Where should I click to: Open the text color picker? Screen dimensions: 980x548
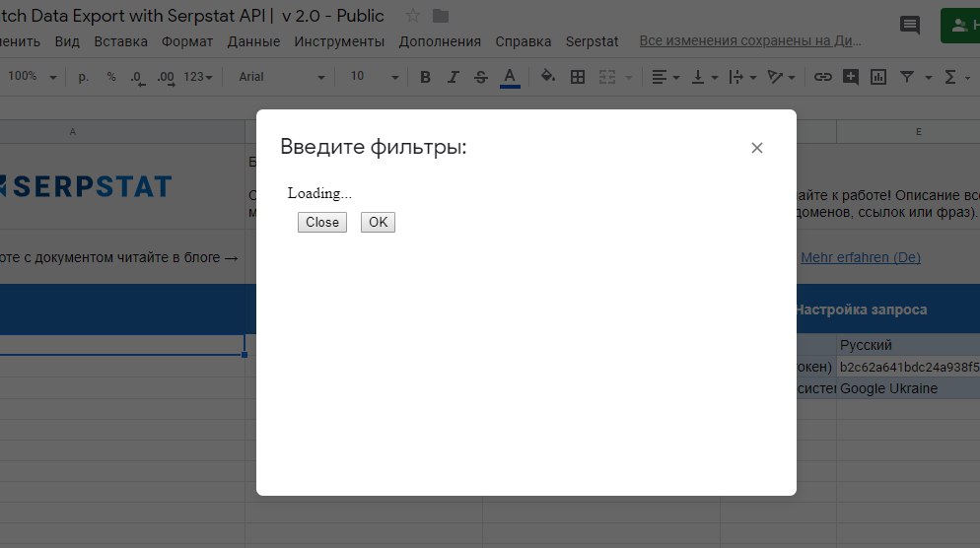(x=510, y=77)
